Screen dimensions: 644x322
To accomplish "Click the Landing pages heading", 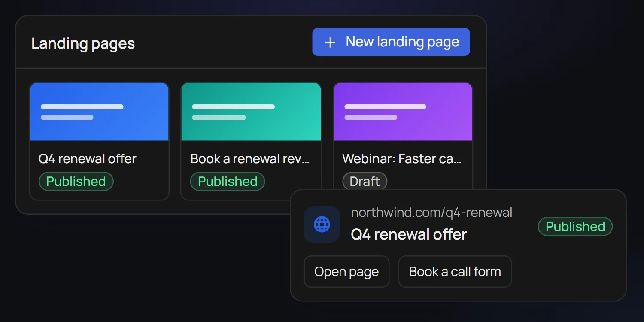I will pos(83,43).
